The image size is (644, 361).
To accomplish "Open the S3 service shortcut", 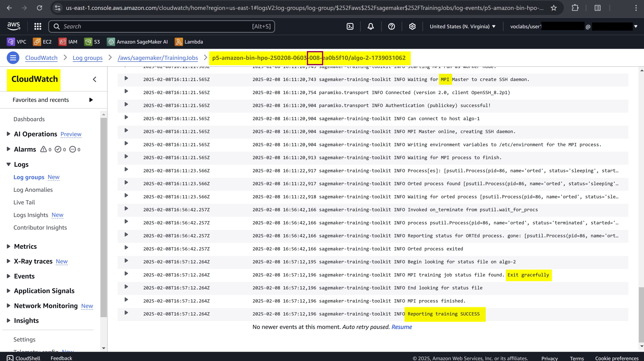I will tap(92, 42).
